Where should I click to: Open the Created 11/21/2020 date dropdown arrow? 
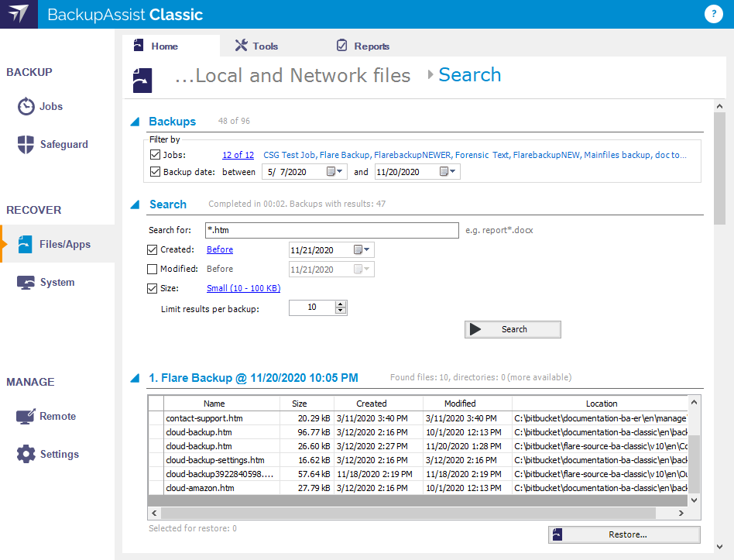(366, 249)
